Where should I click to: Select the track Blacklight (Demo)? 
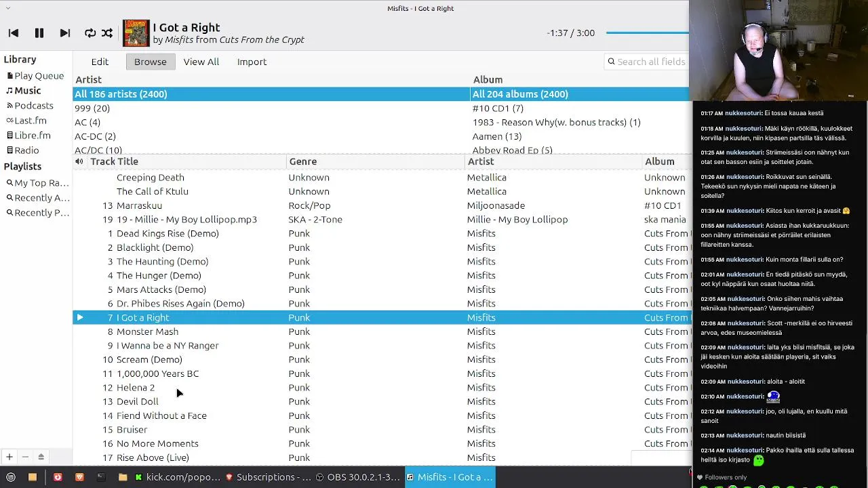tap(155, 247)
